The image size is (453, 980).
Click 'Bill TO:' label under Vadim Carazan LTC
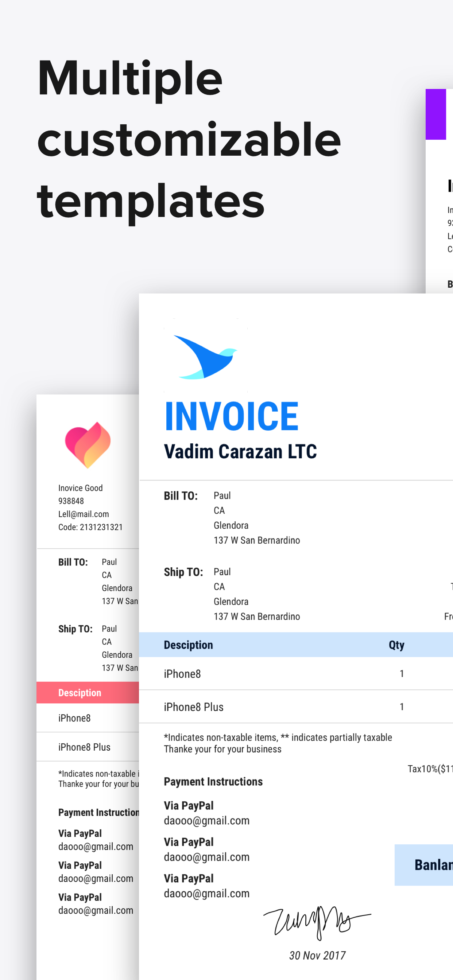[181, 496]
